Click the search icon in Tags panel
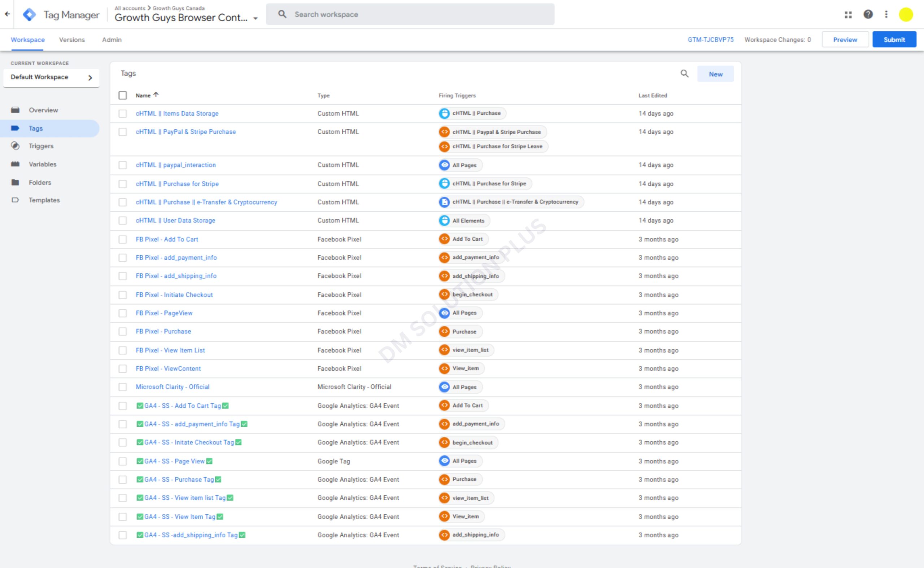This screenshot has height=568, width=924. coord(684,74)
